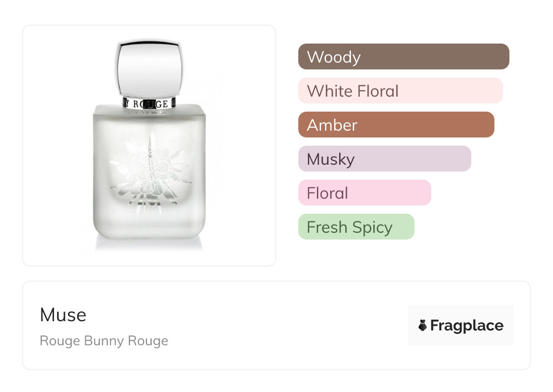Image resolution: width=553 pixels, height=392 pixels.
Task: Open the Rouge Bunny Rouge brand link
Action: click(104, 341)
